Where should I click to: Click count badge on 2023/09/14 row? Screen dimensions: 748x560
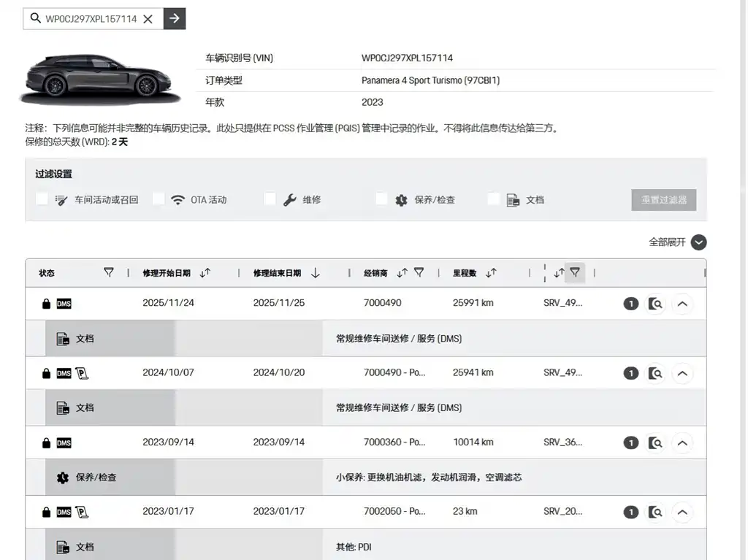[630, 443]
